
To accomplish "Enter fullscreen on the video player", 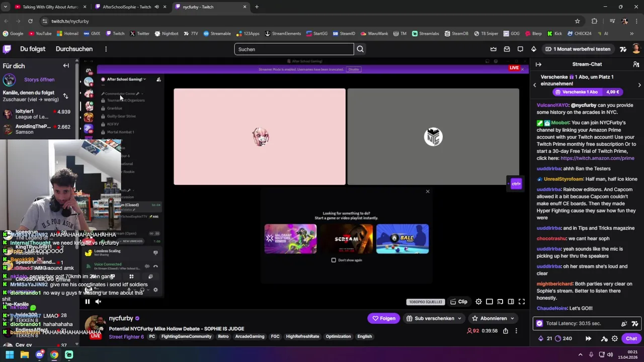I will [x=522, y=302].
